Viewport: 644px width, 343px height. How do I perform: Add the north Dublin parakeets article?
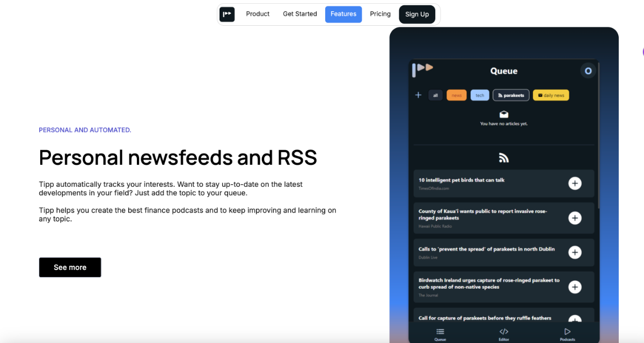click(575, 252)
